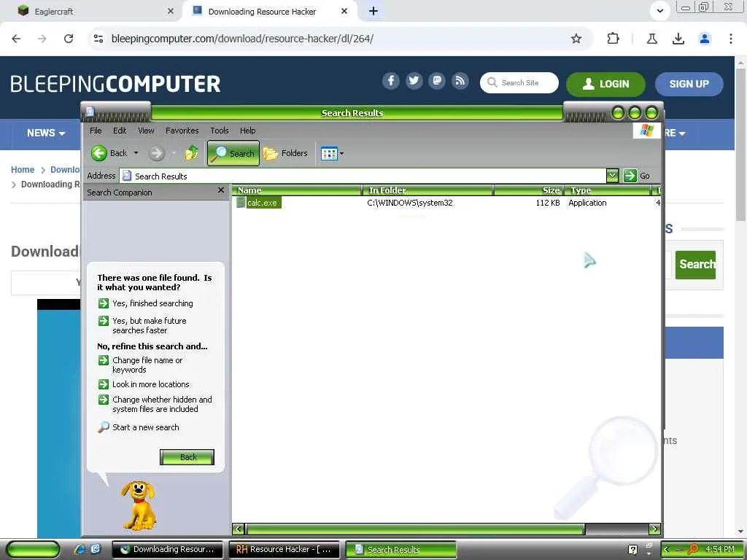
Task: Click the C:\WINDOWS\system32 folder cell
Action: (x=410, y=203)
